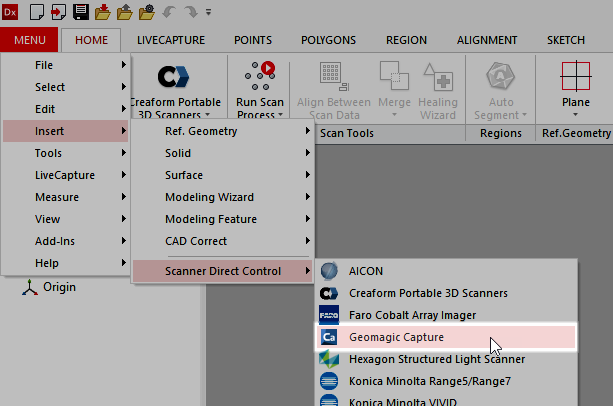This screenshot has height=406, width=613.
Task: Undo the last action
Action: click(x=169, y=12)
